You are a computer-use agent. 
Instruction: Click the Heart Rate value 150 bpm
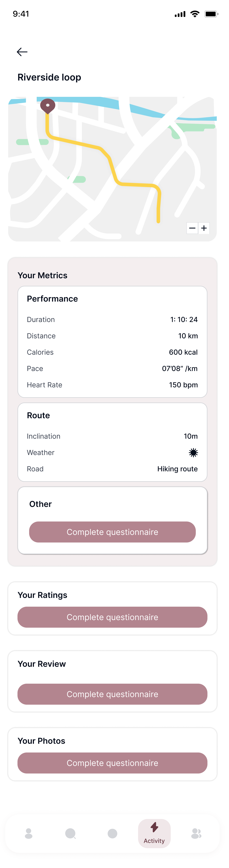coord(183,385)
